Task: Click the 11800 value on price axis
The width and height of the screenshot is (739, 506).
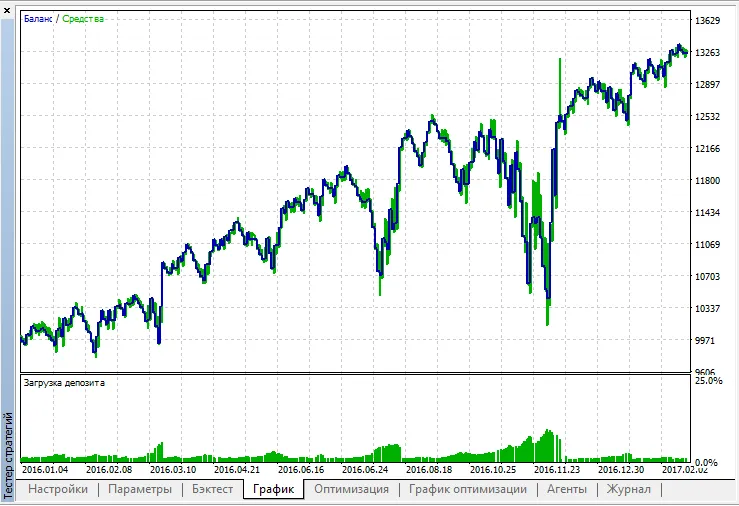Action: pos(708,181)
